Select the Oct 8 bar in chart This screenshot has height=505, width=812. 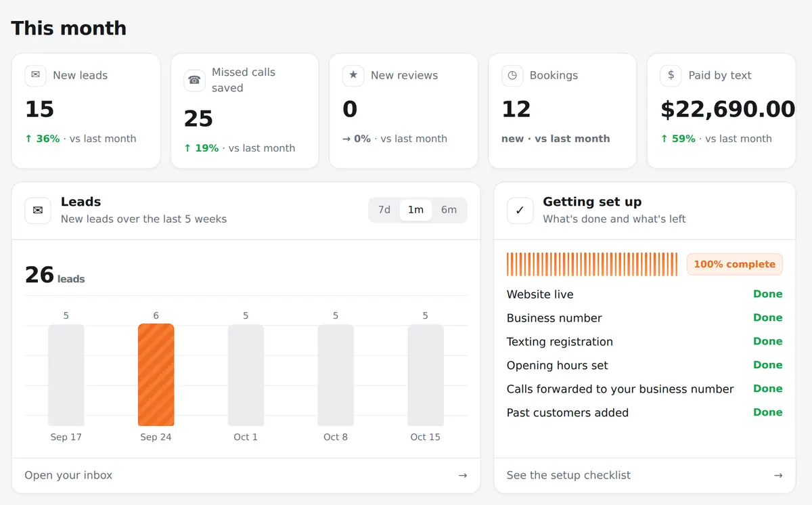coord(336,375)
